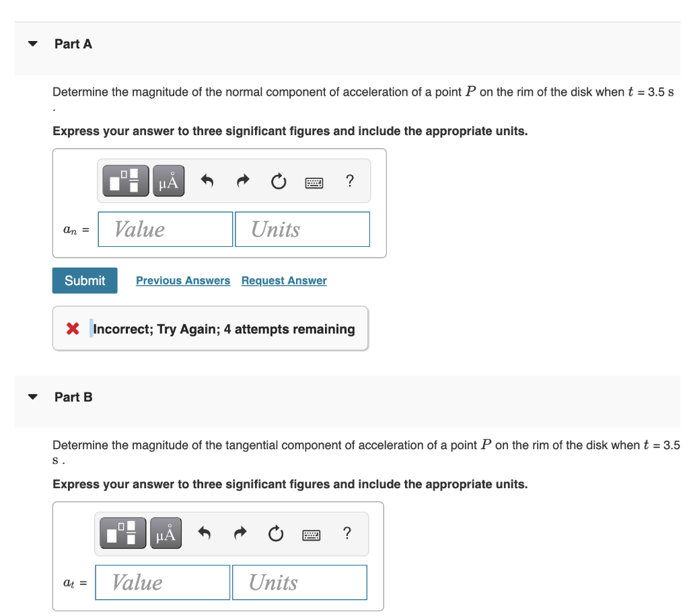Open the µÅ symbols button in Part B
The width and height of the screenshot is (689, 616).
point(166,533)
